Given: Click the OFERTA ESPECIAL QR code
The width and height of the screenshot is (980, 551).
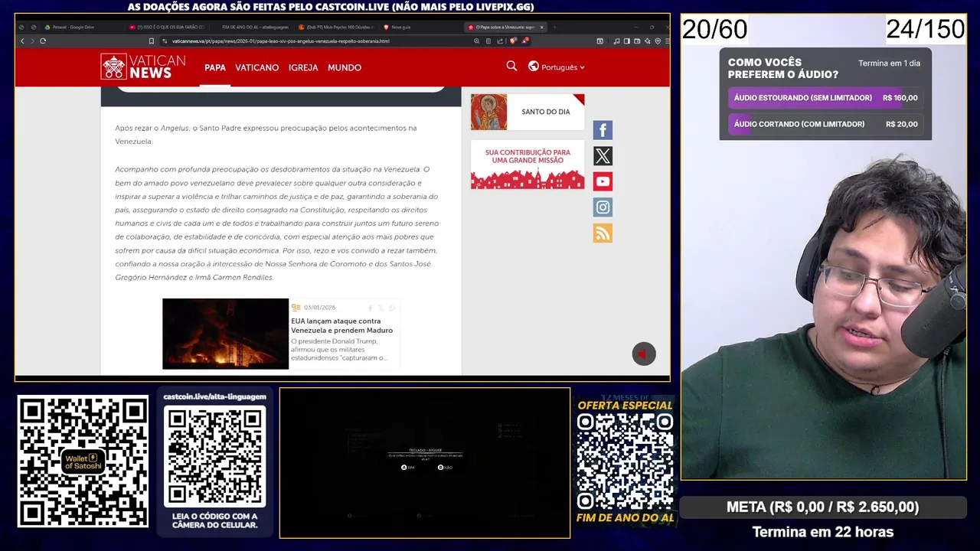Looking at the screenshot, I should point(625,463).
